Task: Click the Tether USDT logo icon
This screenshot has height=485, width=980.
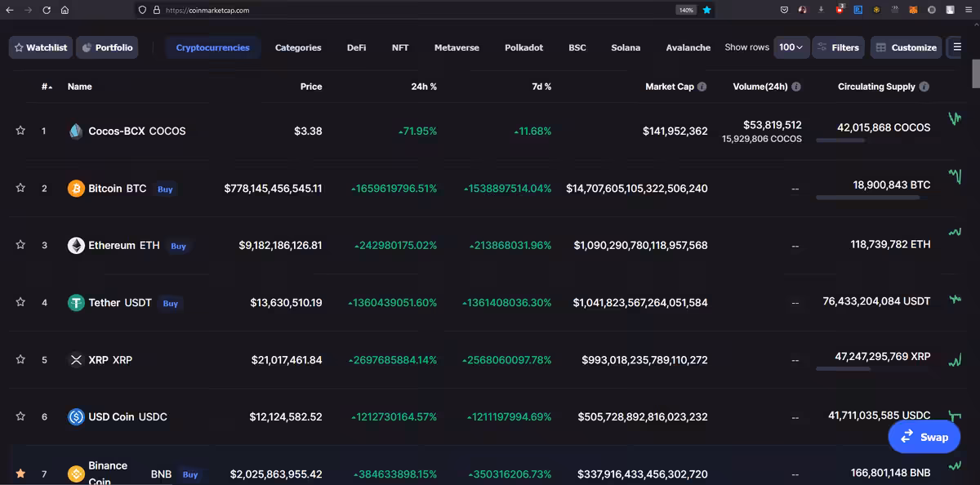Action: coord(76,303)
